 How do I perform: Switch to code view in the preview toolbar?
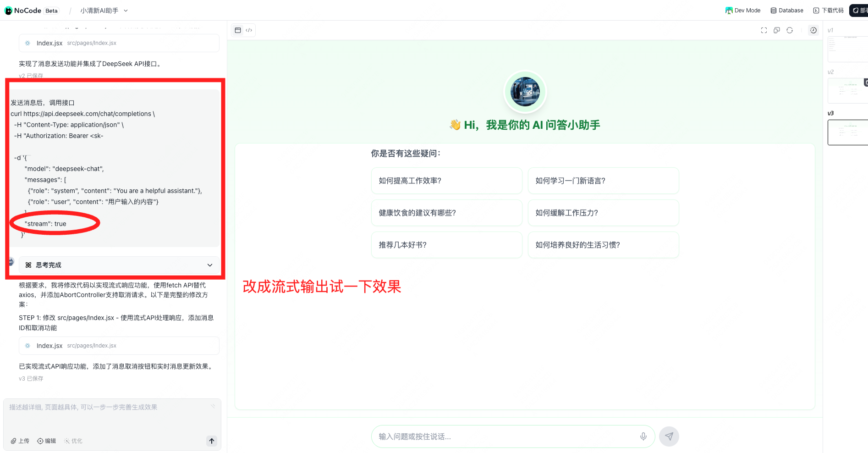pyautogui.click(x=249, y=30)
